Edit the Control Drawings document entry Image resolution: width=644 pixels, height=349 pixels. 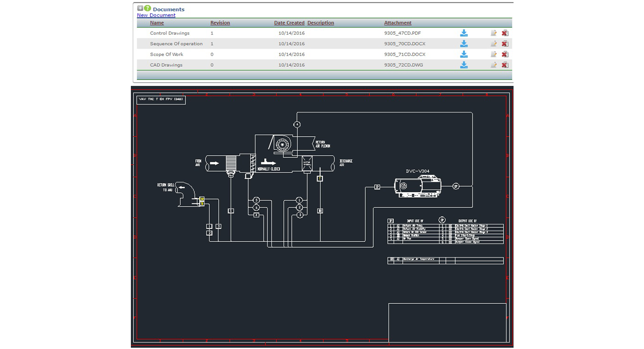494,33
